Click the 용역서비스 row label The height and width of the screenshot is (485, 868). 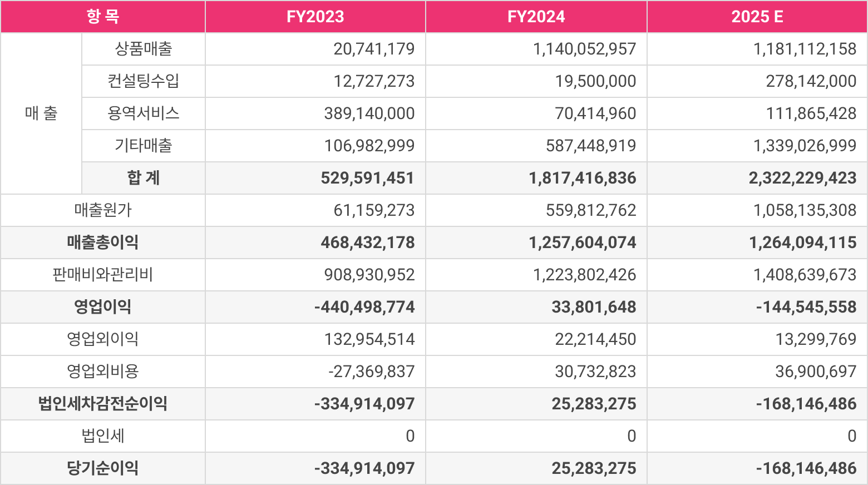tap(144, 113)
